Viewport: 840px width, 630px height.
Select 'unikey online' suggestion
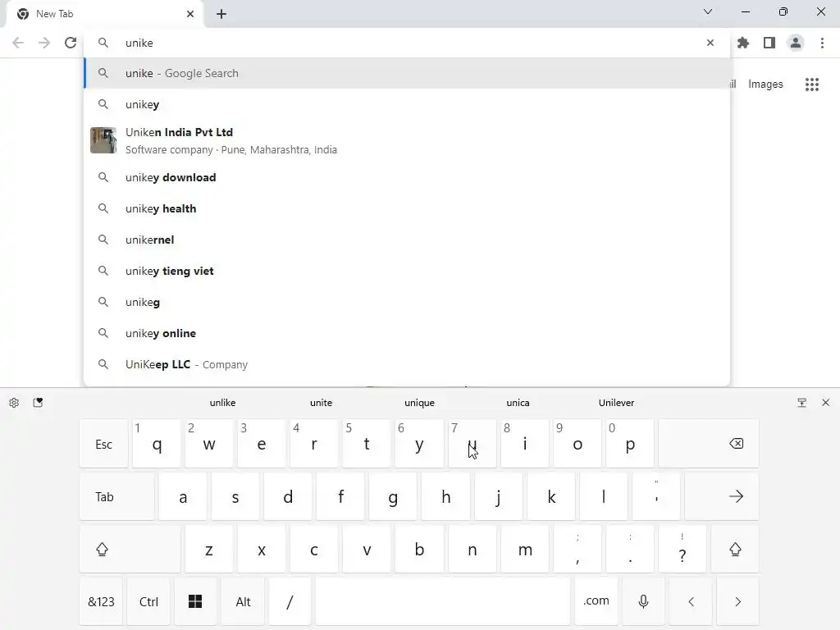click(x=407, y=333)
